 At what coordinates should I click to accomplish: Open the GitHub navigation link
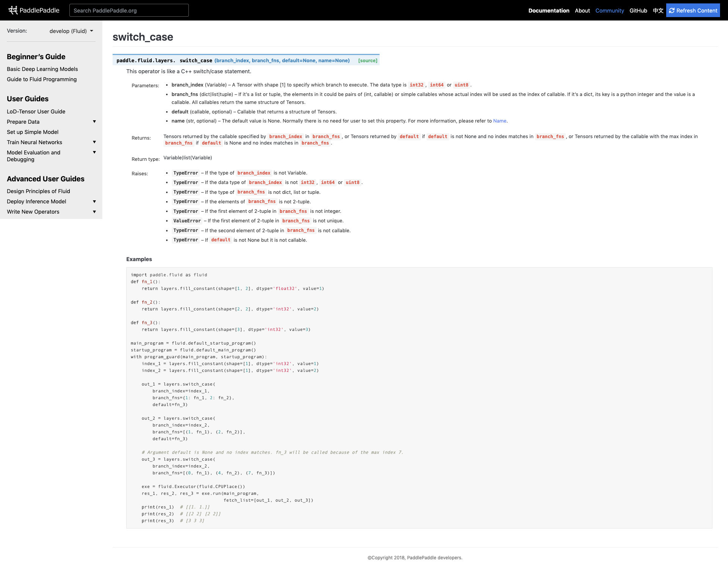coord(638,11)
